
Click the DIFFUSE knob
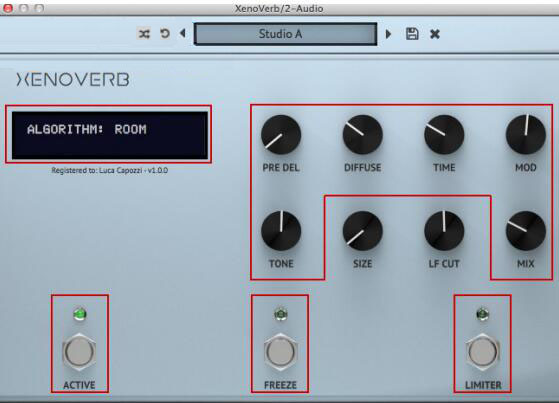pyautogui.click(x=363, y=134)
